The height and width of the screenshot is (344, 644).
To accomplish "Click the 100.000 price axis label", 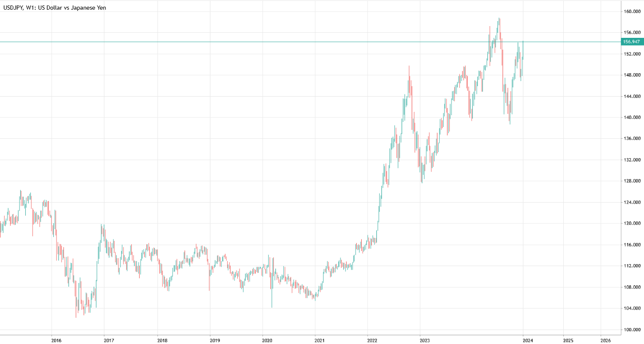I will [632, 330].
